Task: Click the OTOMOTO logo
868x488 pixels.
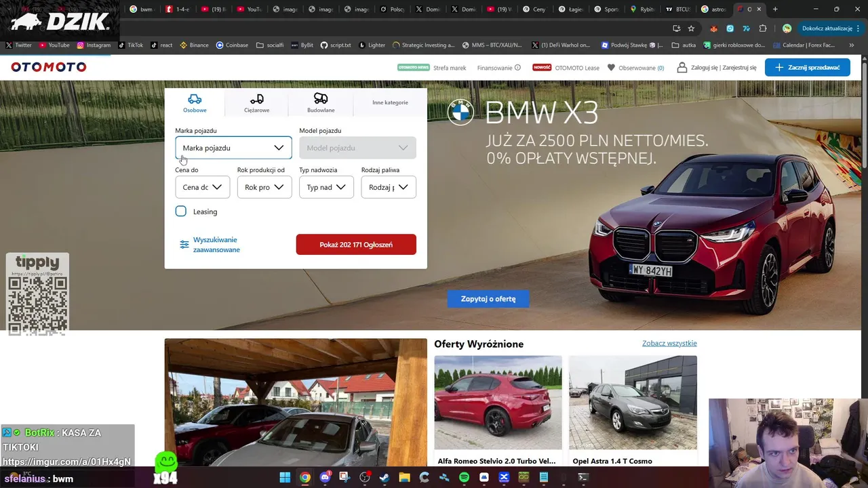Action: [49, 67]
